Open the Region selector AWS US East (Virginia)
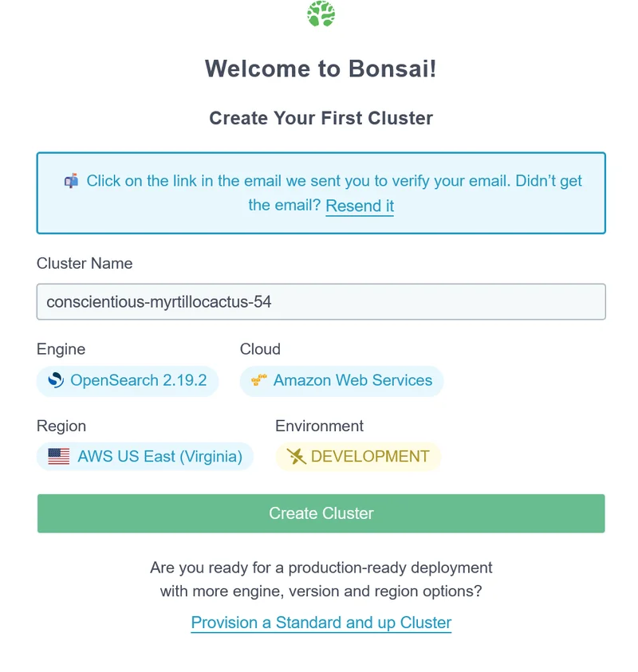638x672 pixels. tap(144, 456)
